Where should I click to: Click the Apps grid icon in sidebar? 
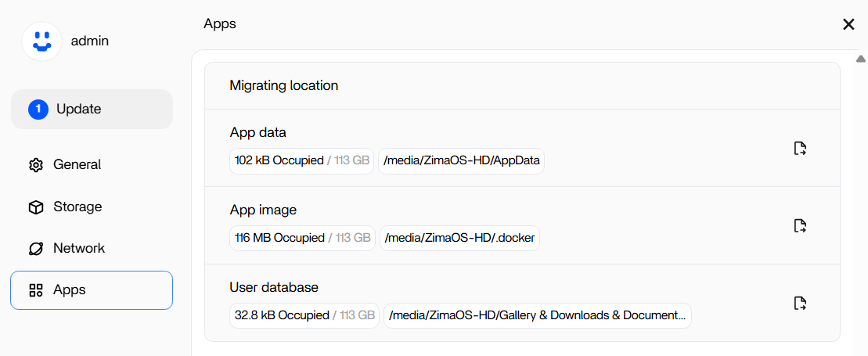(36, 290)
